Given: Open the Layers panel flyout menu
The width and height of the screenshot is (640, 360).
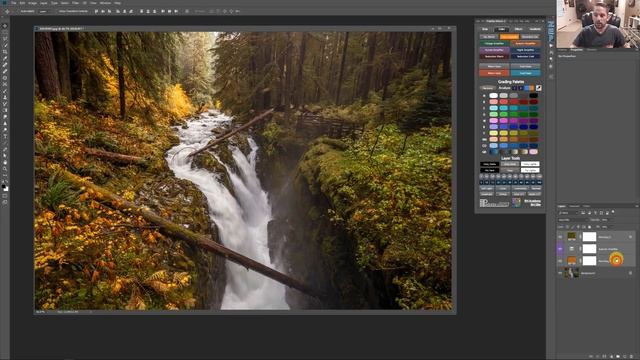Looking at the screenshot, I should [637, 206].
